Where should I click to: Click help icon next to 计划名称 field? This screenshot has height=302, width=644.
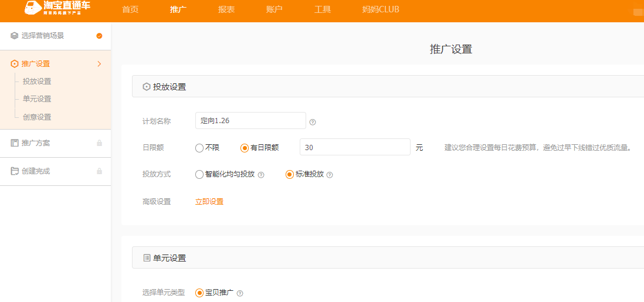pyautogui.click(x=313, y=122)
